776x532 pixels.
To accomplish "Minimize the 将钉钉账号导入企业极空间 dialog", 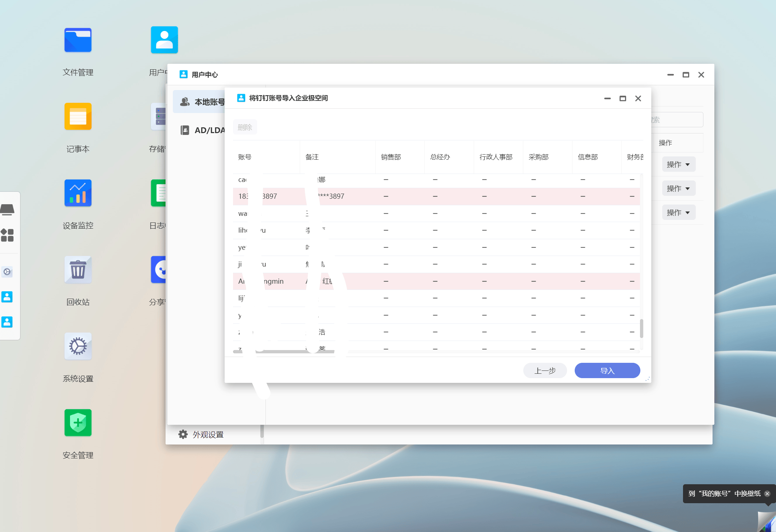I will click(608, 98).
